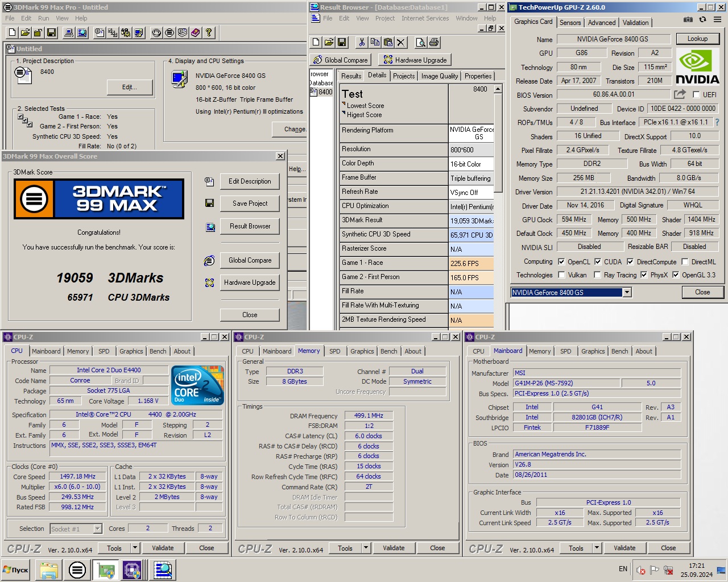Click scroll up arrow in Result Browser details
Viewport: 728px width, 582px height.
point(498,89)
